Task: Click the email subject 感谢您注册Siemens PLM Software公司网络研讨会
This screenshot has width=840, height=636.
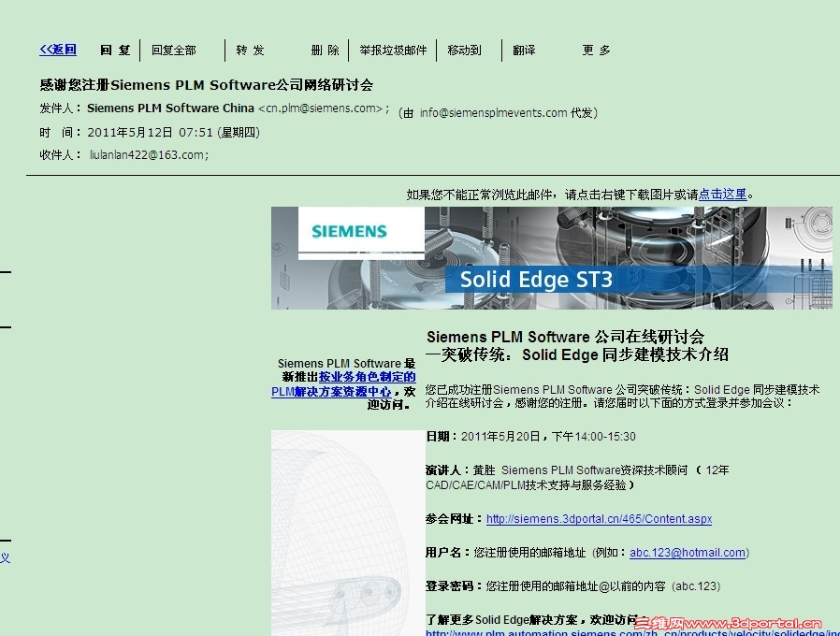Action: 206,85
